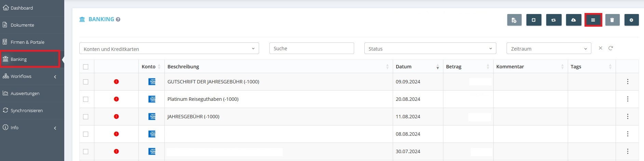644x161 pixels.
Task: Open three-dot menu for 08.08.2024 row
Action: (x=628, y=134)
